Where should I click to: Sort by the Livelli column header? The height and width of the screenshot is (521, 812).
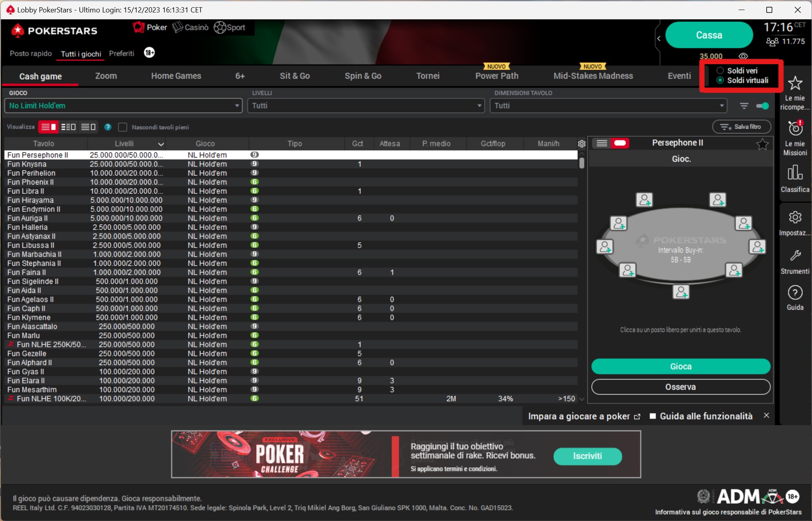coord(126,144)
